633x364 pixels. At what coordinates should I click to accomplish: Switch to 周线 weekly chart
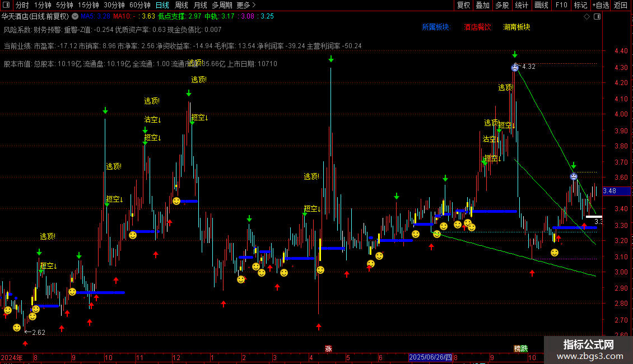181,5
